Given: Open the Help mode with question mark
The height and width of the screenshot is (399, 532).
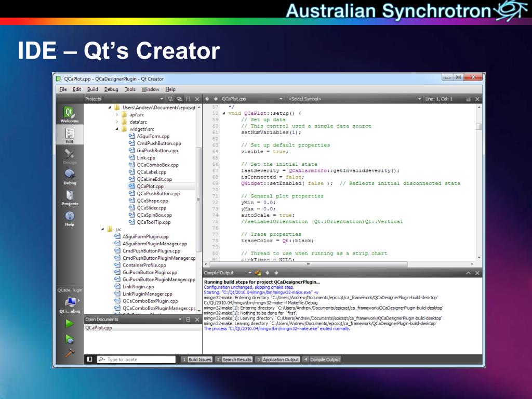Looking at the screenshot, I should [70, 218].
